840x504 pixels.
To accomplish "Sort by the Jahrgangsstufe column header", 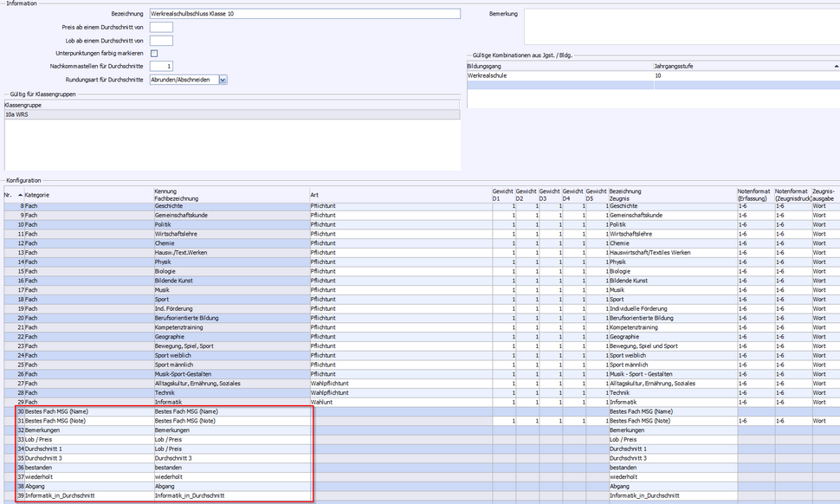I will click(745, 66).
